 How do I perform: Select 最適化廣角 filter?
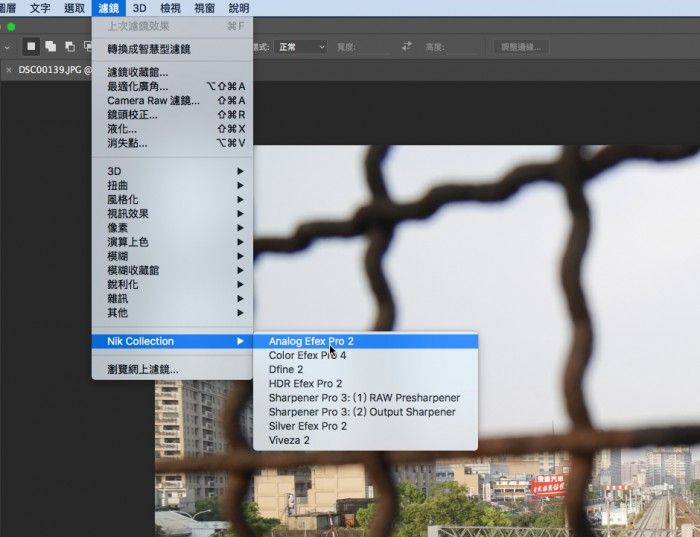172,86
